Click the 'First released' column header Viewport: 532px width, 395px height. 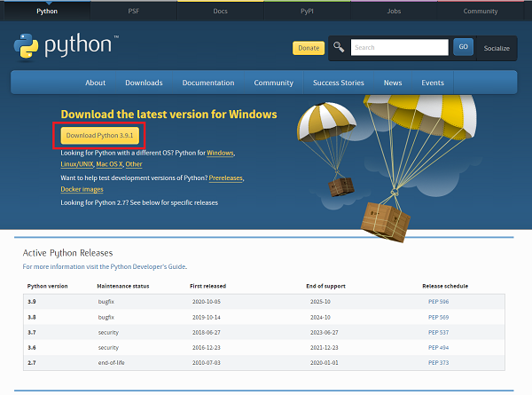pyautogui.click(x=208, y=287)
